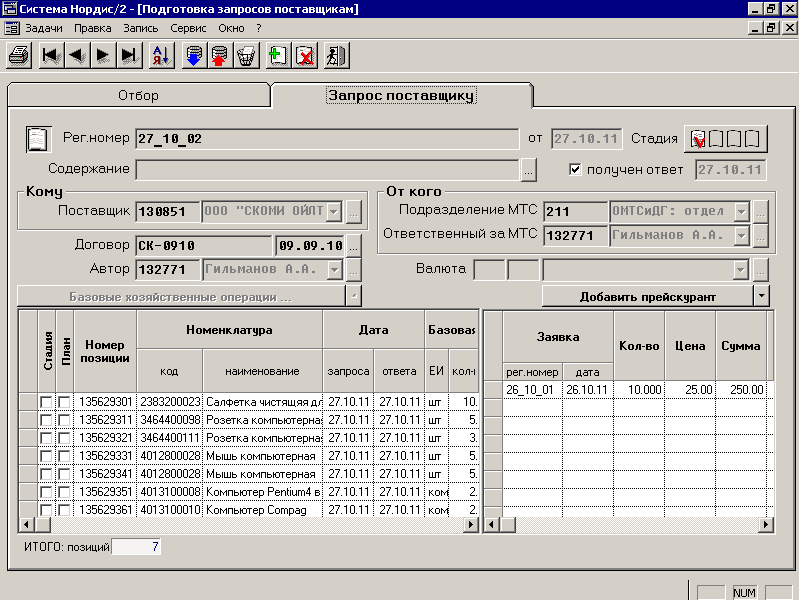Check План box for position 135629321
Screen dimensions: 800x600
(x=64, y=438)
